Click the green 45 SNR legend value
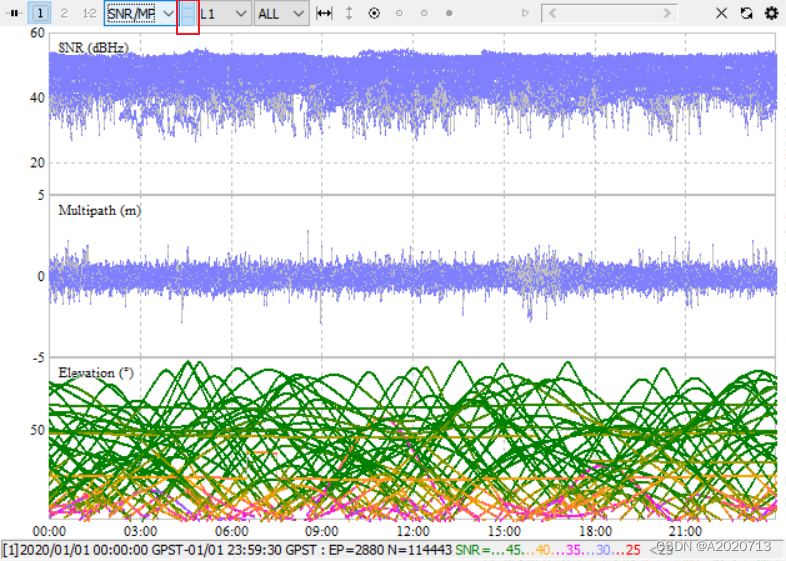Image resolution: width=786 pixels, height=561 pixels. point(513,550)
